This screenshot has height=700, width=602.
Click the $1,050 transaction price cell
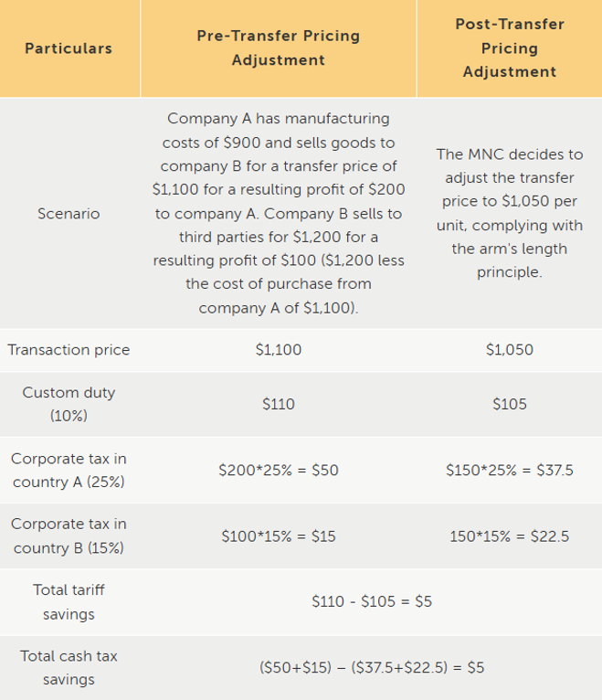tap(510, 350)
